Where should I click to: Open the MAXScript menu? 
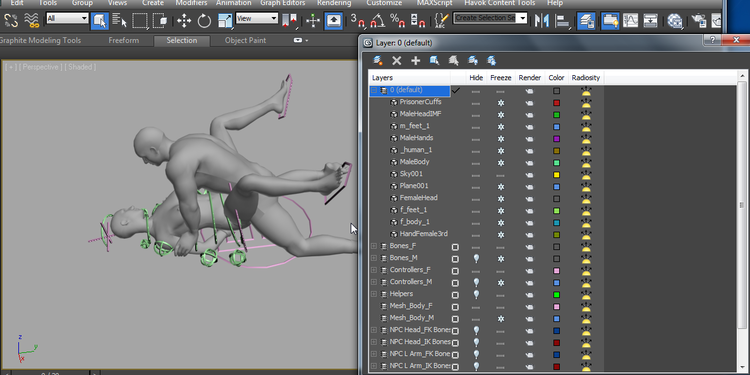pyautogui.click(x=434, y=3)
